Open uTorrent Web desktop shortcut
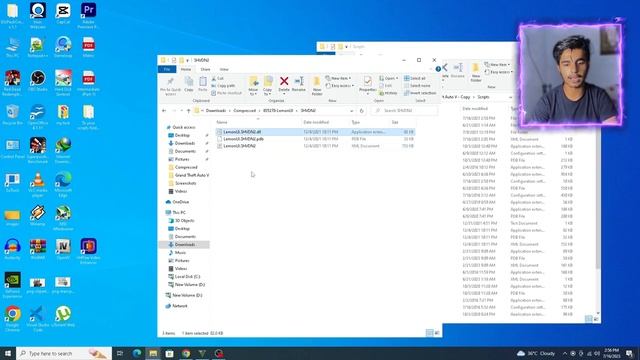640x360 pixels. point(63,317)
